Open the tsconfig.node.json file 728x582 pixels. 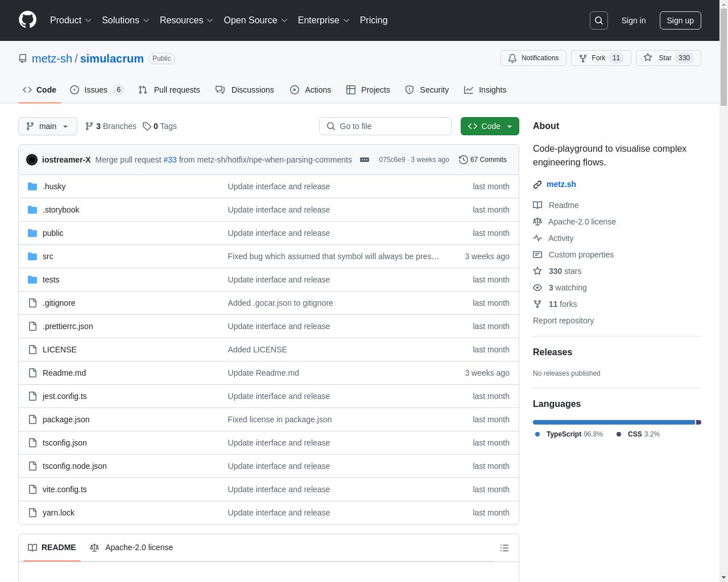(75, 466)
